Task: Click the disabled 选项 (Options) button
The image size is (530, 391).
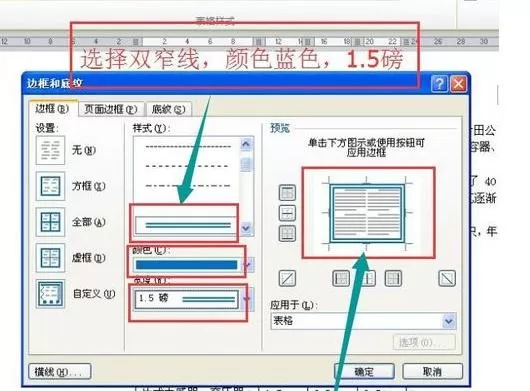Action: [x=425, y=343]
